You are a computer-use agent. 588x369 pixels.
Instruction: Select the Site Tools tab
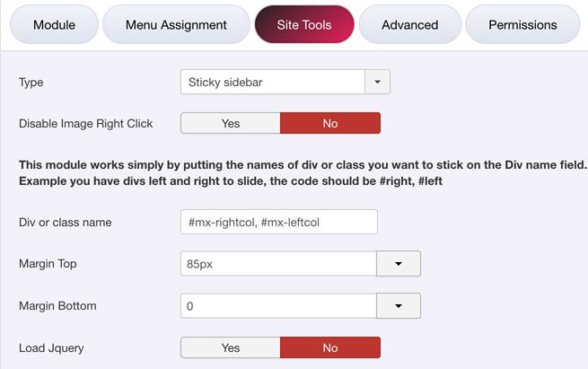coord(304,25)
